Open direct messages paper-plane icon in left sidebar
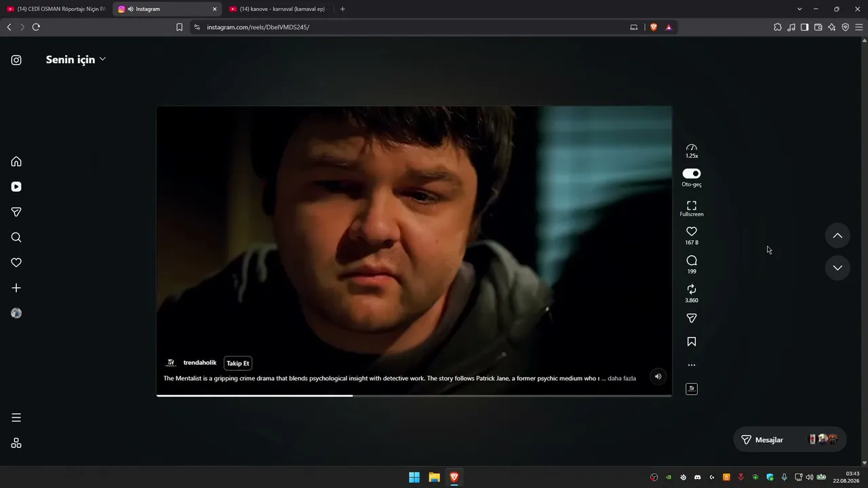The width and height of the screenshot is (868, 488). (x=16, y=212)
